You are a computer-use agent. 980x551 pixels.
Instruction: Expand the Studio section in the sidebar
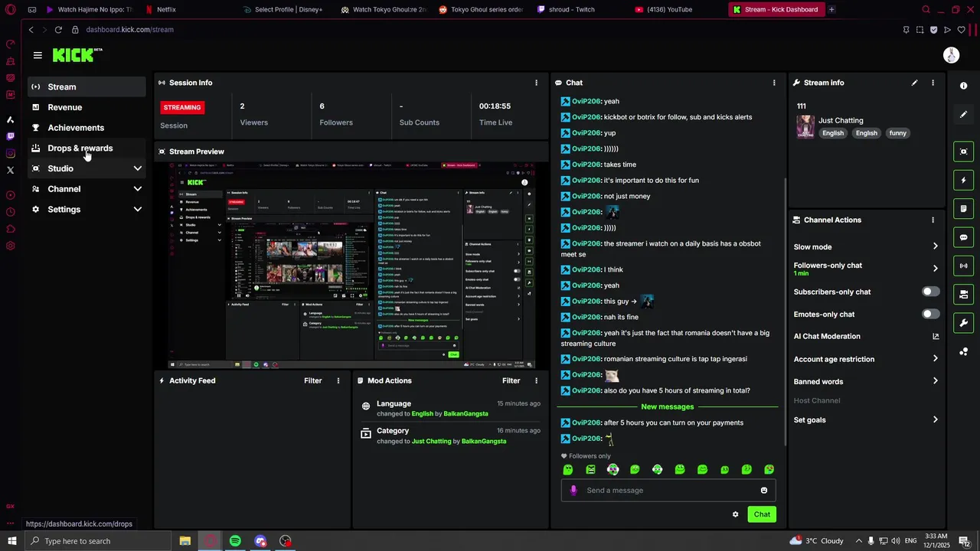pyautogui.click(x=87, y=168)
